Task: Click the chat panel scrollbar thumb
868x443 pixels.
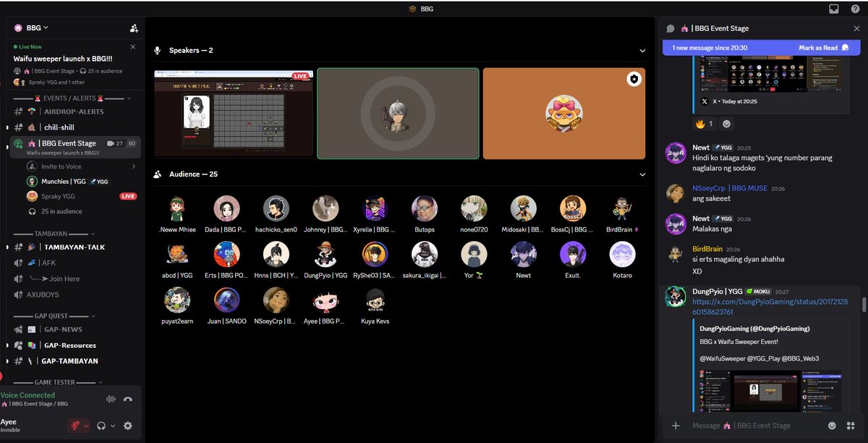Action: tap(863, 304)
